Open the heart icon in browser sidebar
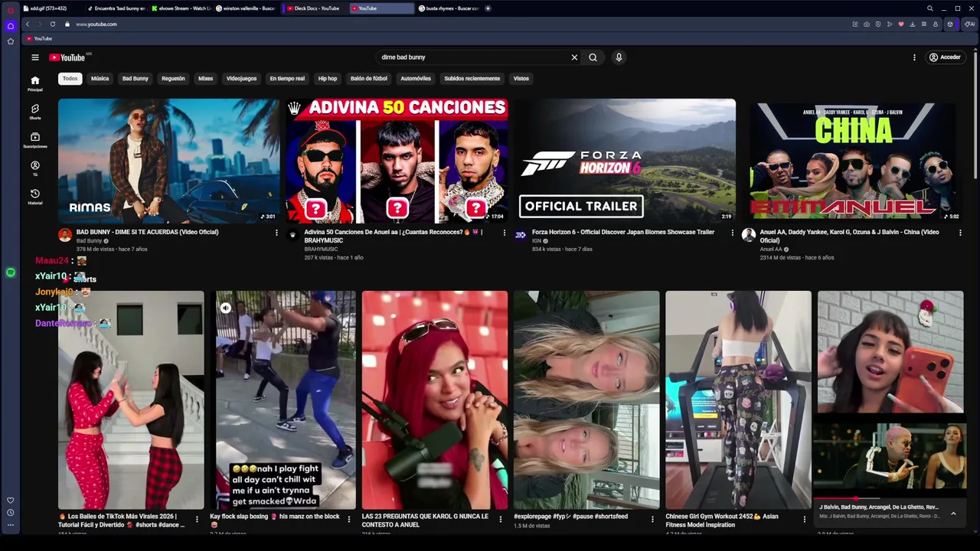 click(10, 500)
